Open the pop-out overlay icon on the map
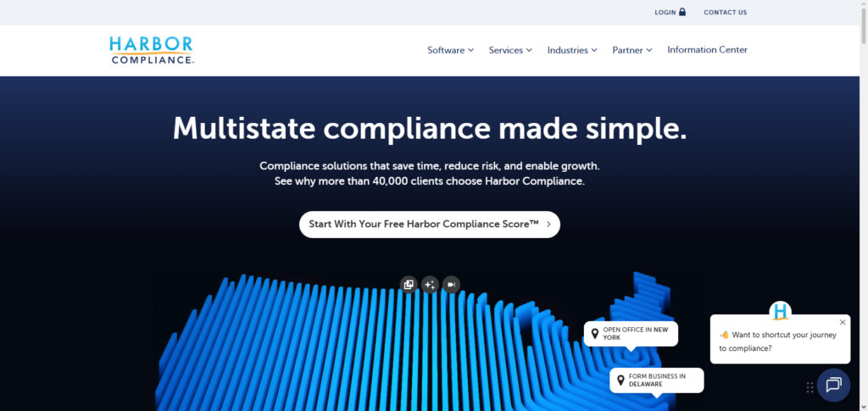The image size is (868, 411). tap(409, 285)
